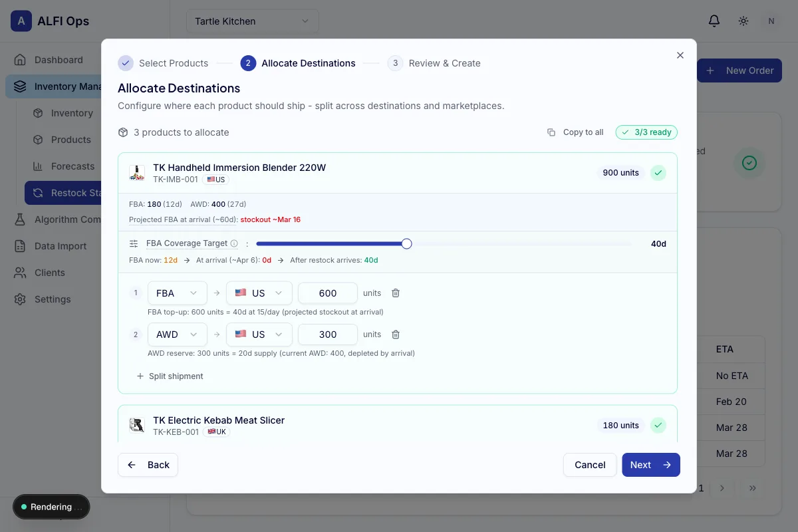Click the Products tag icon in sidebar
This screenshot has height=532, width=798.
pyautogui.click(x=39, y=140)
